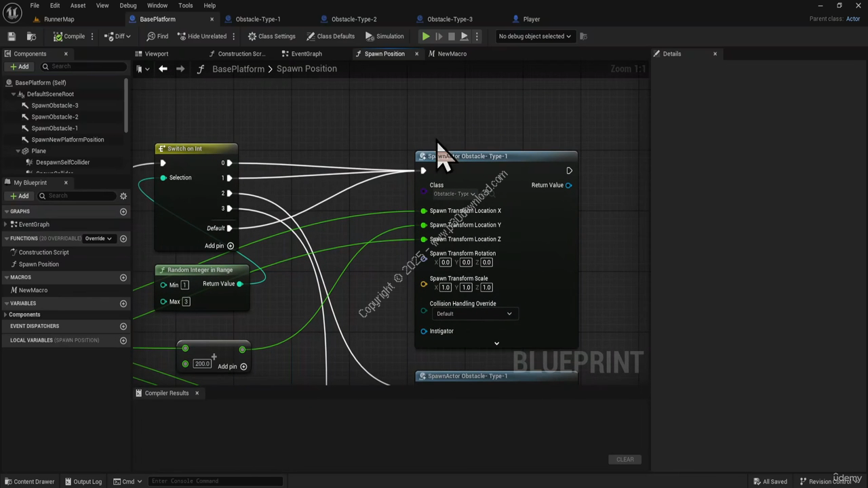Click the graph back navigation arrow
The image size is (868, 488).
163,68
